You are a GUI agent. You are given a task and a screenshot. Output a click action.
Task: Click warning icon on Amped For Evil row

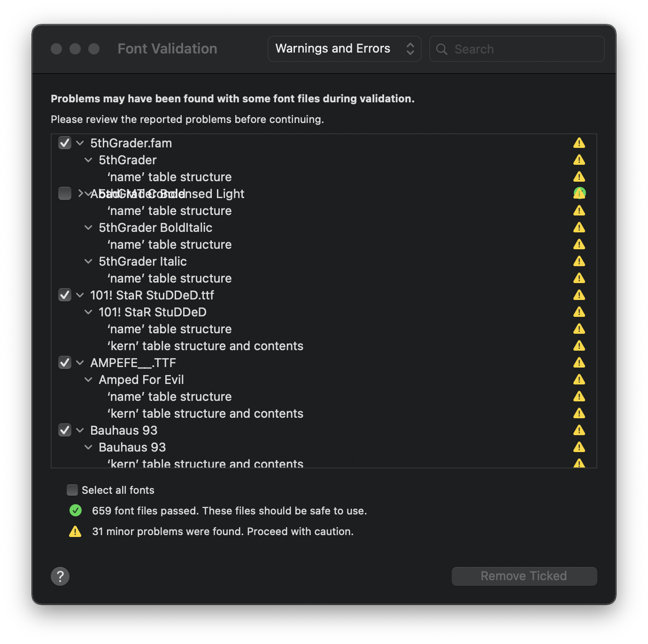(x=579, y=380)
